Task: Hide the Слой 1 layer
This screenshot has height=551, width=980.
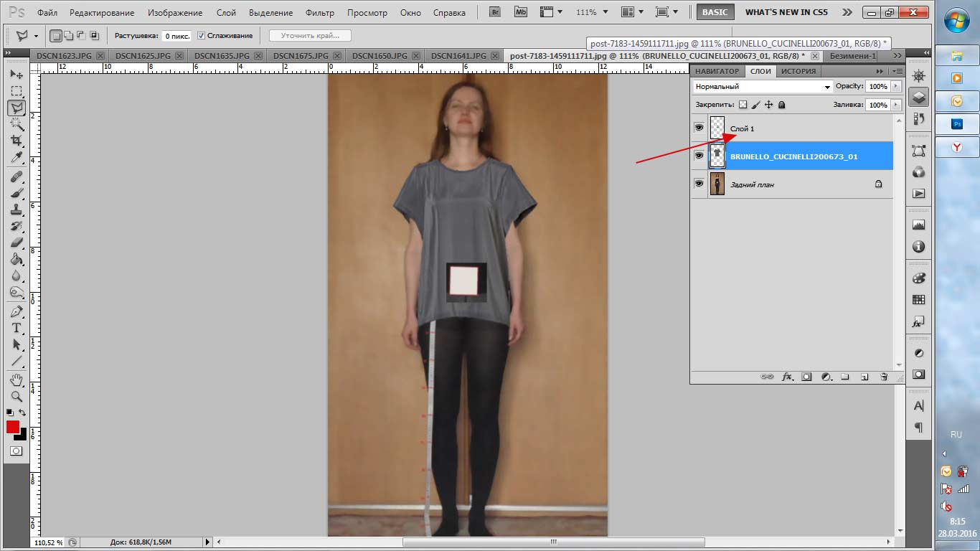Action: (x=699, y=128)
